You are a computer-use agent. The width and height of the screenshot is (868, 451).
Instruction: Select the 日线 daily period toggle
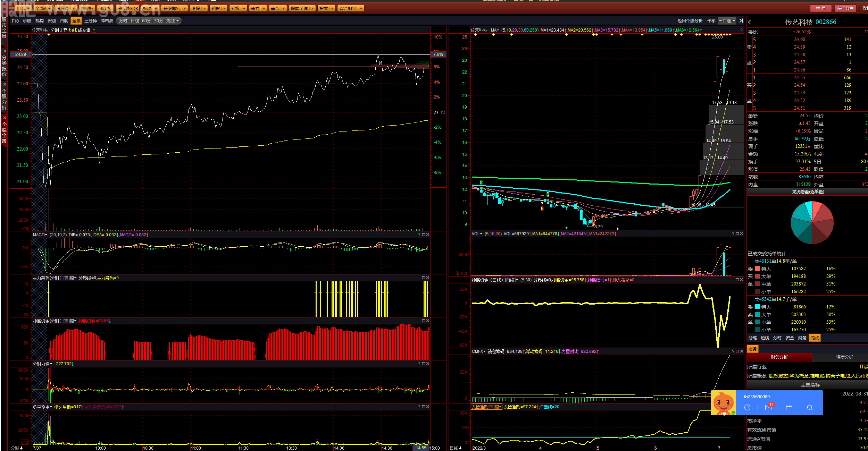pyautogui.click(x=135, y=21)
